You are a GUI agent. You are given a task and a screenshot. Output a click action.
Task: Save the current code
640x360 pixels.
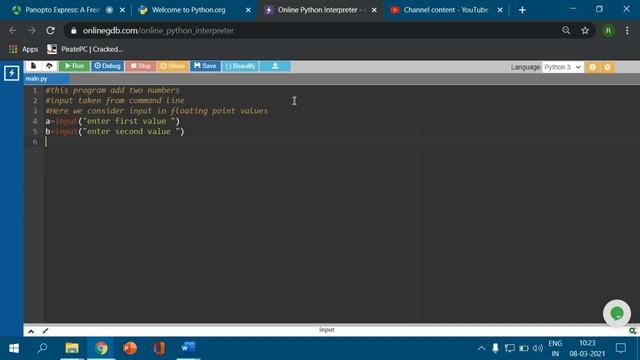coord(205,66)
